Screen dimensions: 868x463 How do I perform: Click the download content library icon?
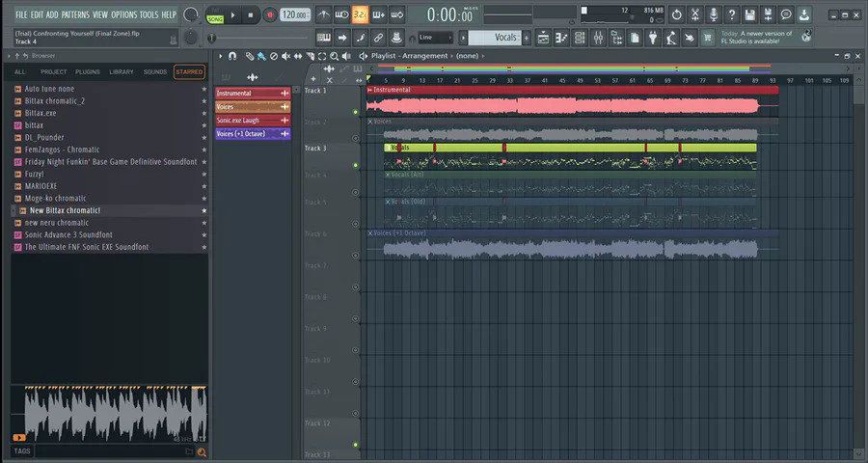coord(804,15)
